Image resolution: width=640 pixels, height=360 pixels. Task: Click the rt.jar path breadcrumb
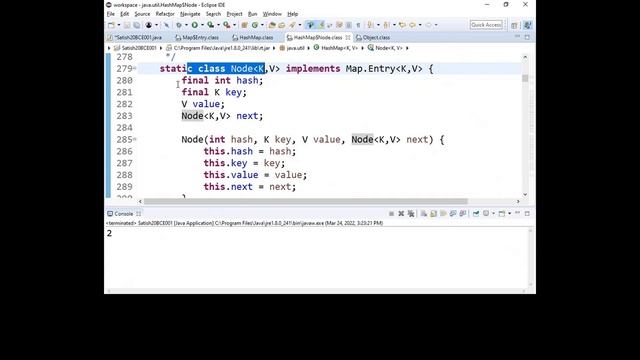[x=222, y=48]
